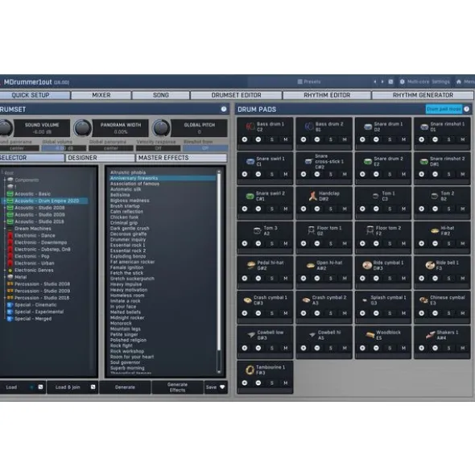475x476 pixels.
Task: Open the Rhythm Editor tab
Action: point(327,95)
